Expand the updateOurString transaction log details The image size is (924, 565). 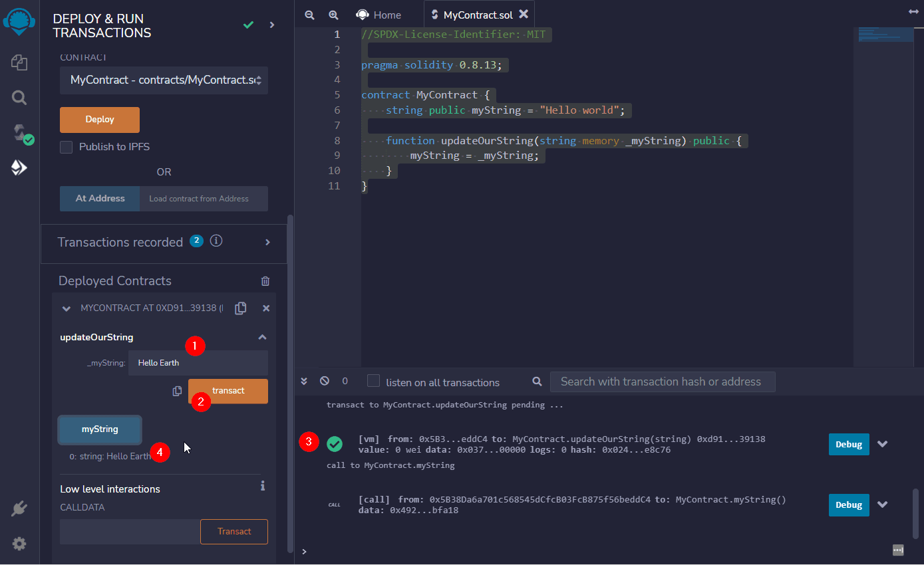(883, 444)
